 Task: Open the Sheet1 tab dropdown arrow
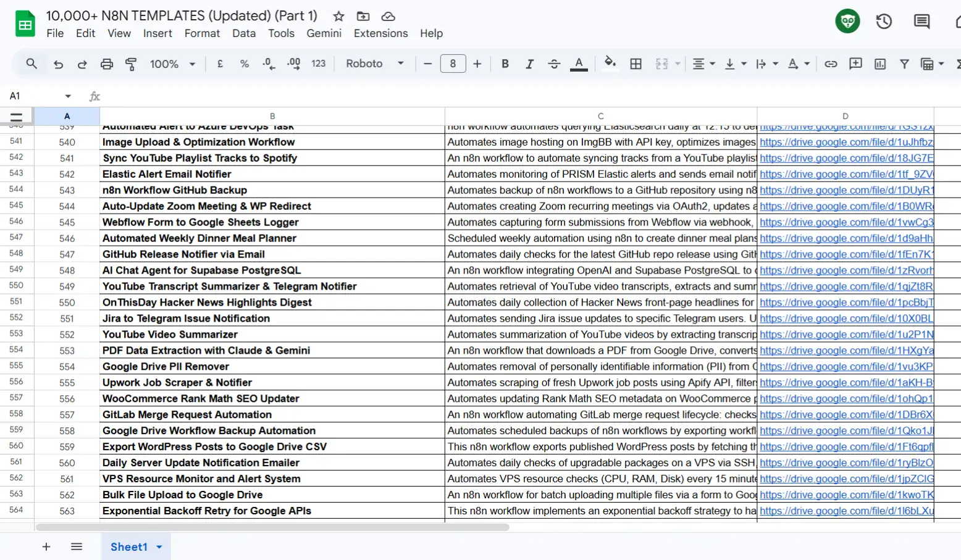tap(159, 547)
